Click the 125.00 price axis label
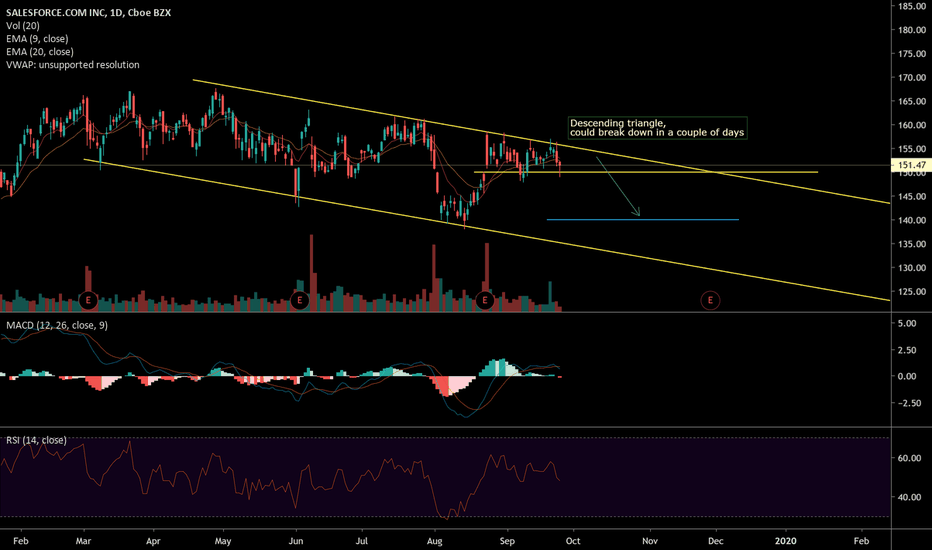 tap(912, 291)
